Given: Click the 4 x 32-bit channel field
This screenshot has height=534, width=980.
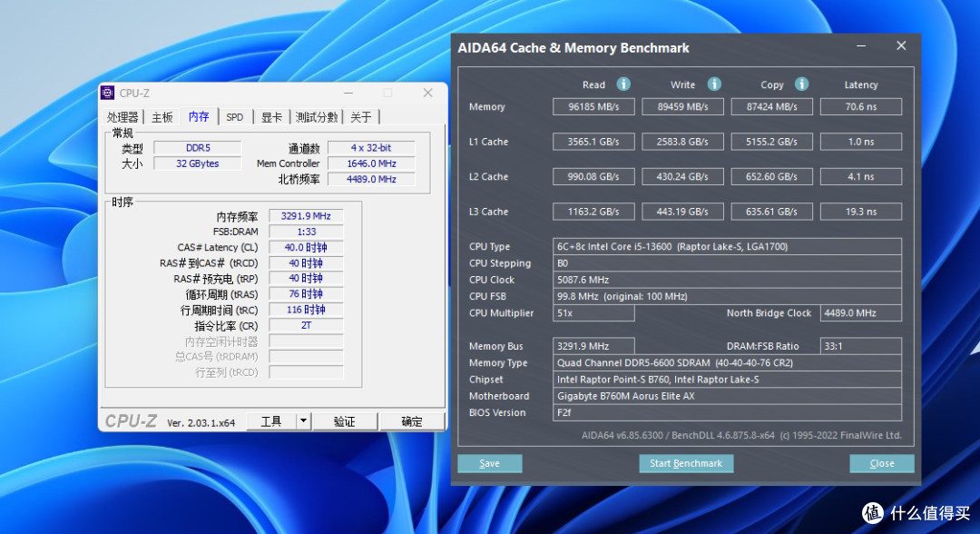Looking at the screenshot, I should pos(371,148).
